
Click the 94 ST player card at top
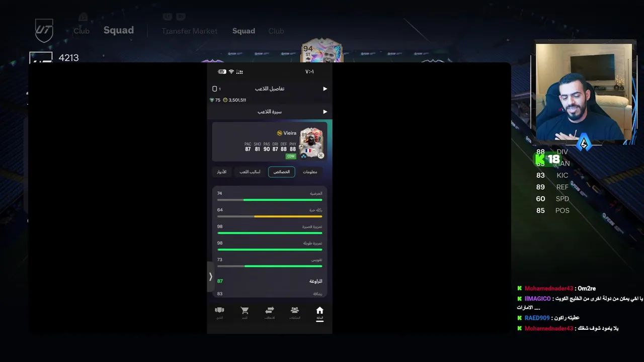pos(322,51)
